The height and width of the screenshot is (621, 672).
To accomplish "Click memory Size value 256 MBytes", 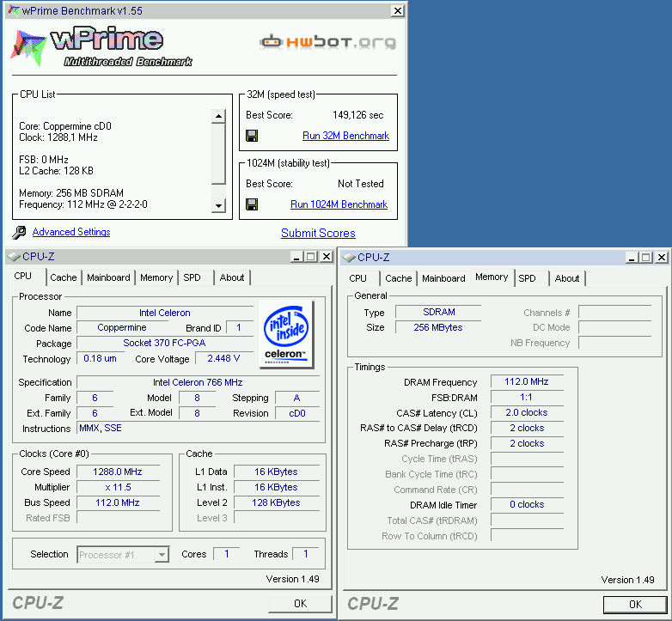I will [438, 327].
